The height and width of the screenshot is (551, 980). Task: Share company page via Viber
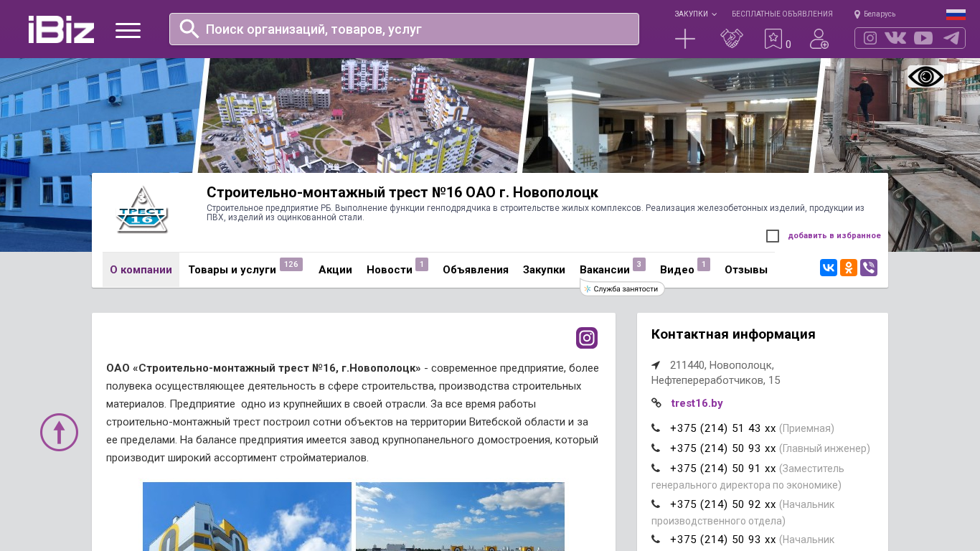869,268
